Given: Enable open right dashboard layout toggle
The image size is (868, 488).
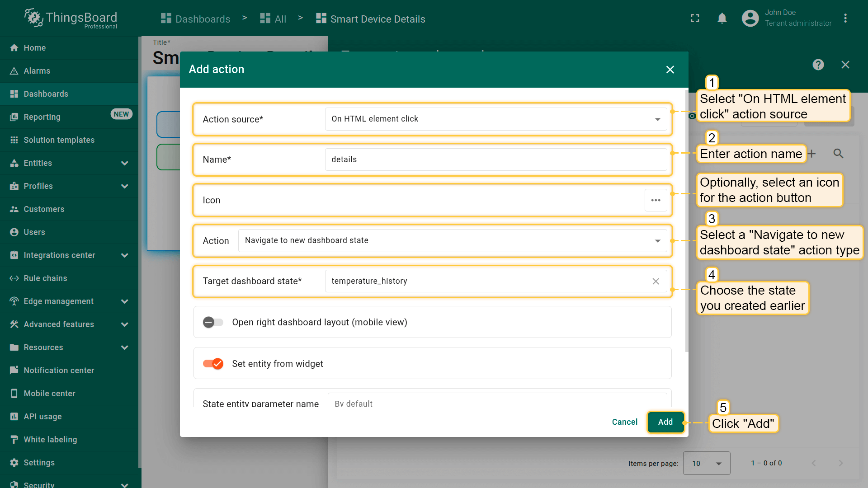Looking at the screenshot, I should (x=213, y=322).
